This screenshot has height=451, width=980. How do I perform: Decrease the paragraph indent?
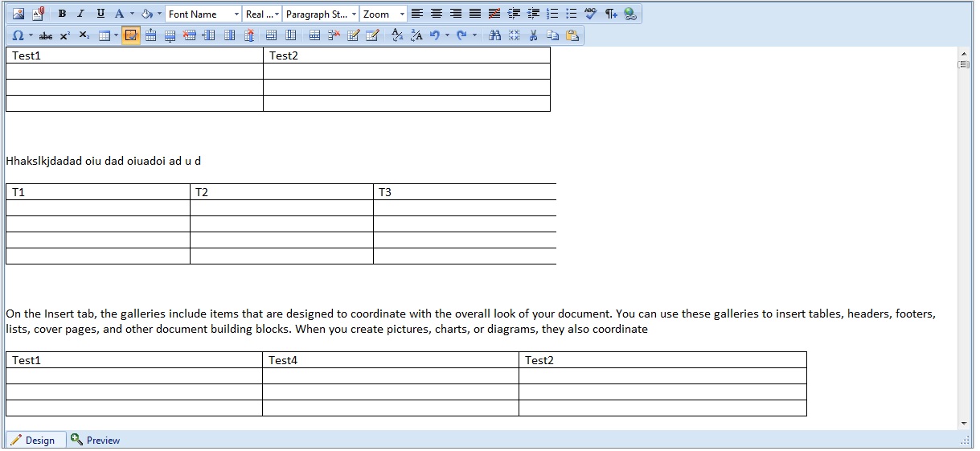click(533, 14)
